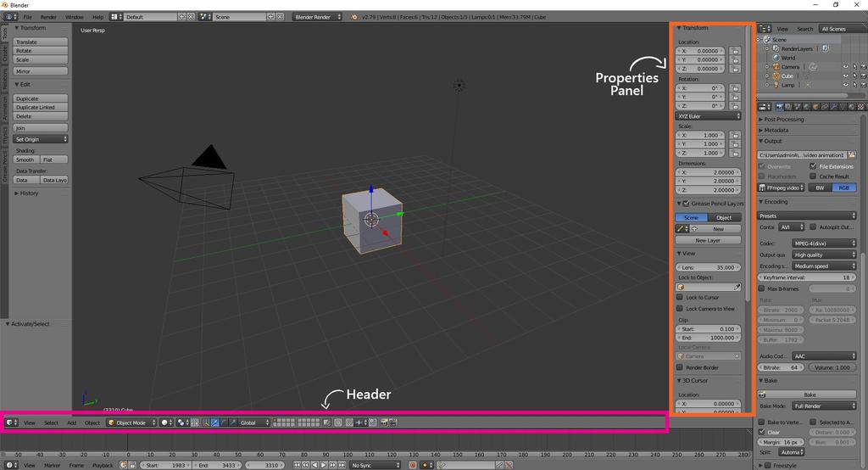Click the lock icon next to Location X
The width and height of the screenshot is (868, 470).
[735, 51]
